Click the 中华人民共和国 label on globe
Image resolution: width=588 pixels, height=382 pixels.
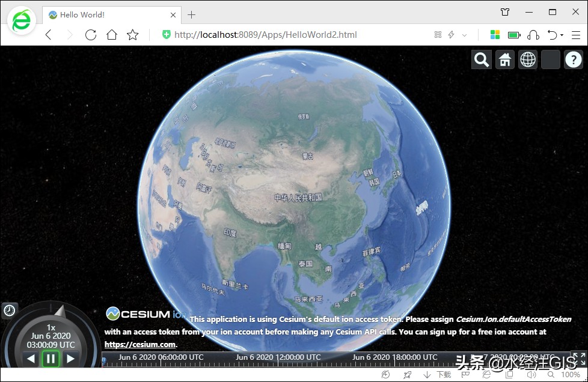pos(298,198)
